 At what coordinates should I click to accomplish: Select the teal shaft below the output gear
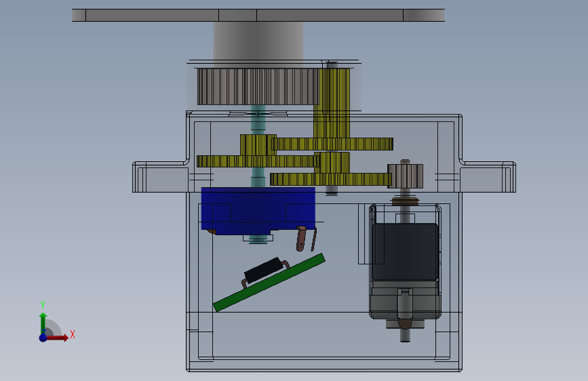coord(258,119)
